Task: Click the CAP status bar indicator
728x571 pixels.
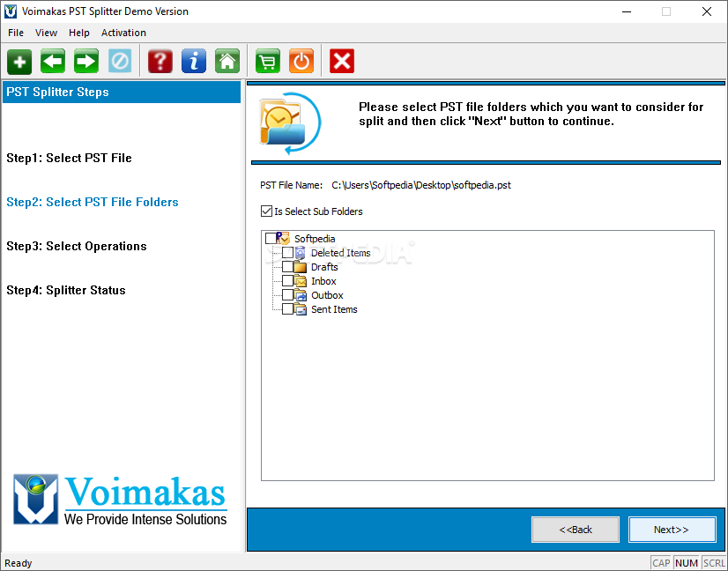Action: point(661,563)
